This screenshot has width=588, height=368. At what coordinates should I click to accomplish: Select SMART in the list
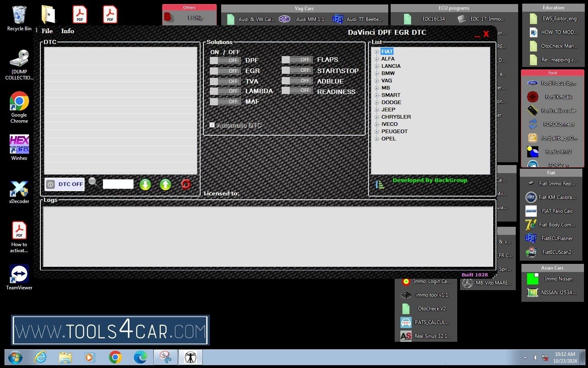point(391,95)
